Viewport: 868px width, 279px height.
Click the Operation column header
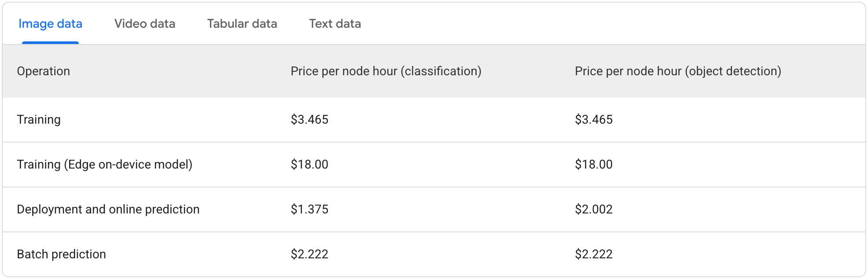tap(44, 71)
